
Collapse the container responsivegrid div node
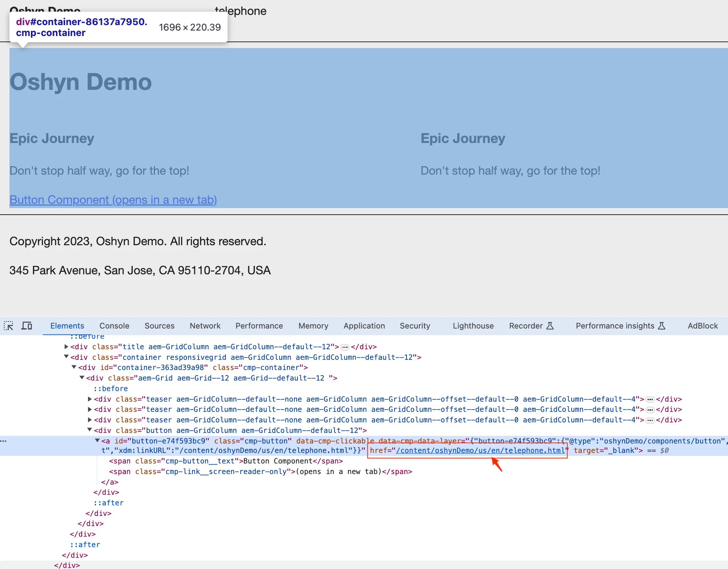[x=66, y=357]
